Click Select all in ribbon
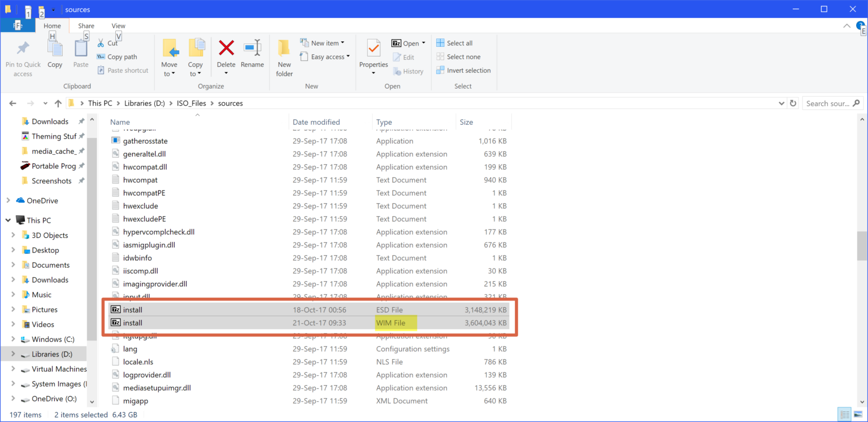 pyautogui.click(x=454, y=43)
